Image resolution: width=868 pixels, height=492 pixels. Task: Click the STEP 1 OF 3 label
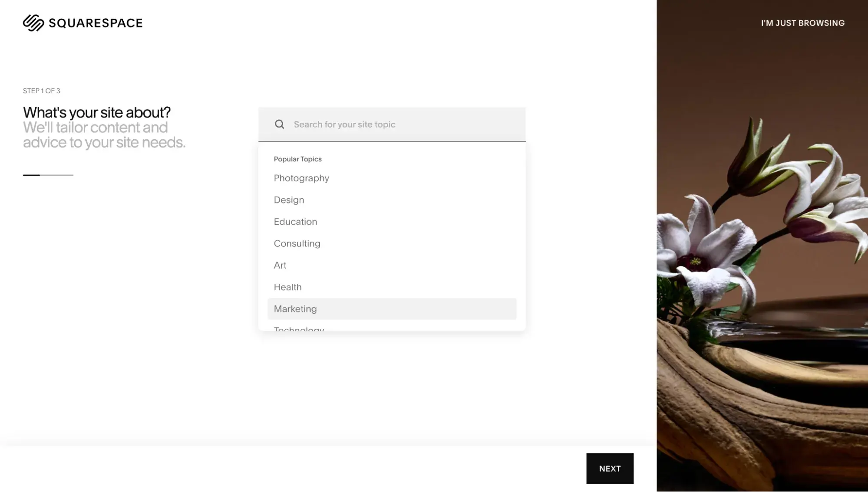41,91
